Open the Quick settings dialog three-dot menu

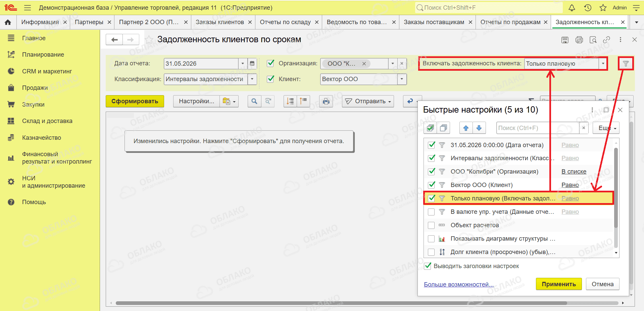(592, 110)
